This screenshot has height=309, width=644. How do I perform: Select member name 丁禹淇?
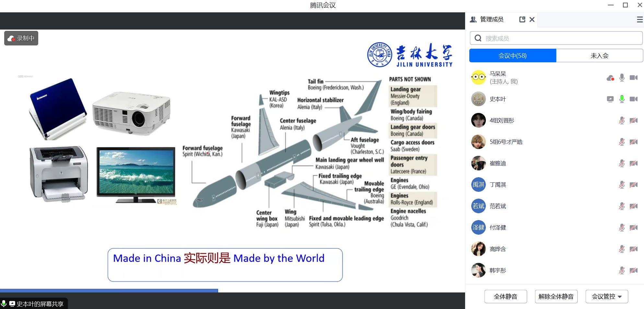point(498,185)
